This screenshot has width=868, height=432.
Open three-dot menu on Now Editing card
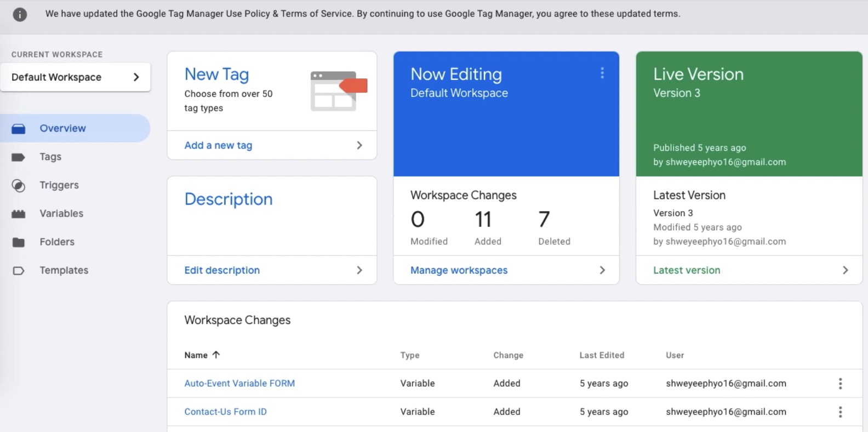602,73
